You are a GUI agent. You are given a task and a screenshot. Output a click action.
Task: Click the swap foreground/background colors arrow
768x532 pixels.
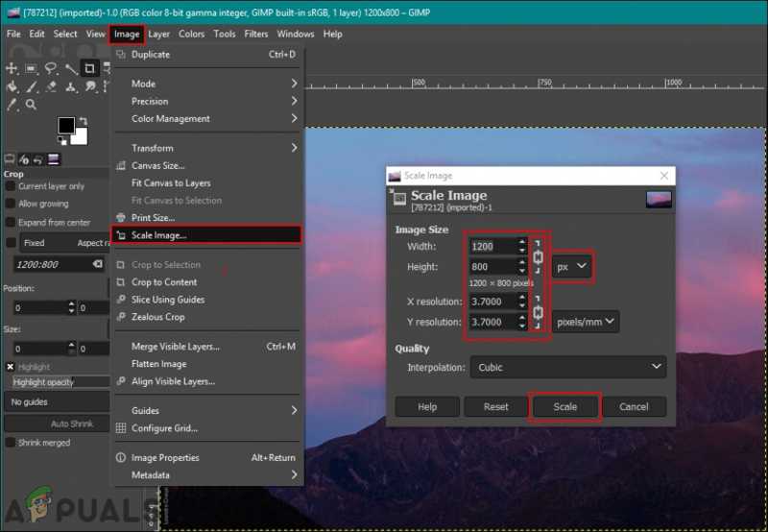click(83, 121)
